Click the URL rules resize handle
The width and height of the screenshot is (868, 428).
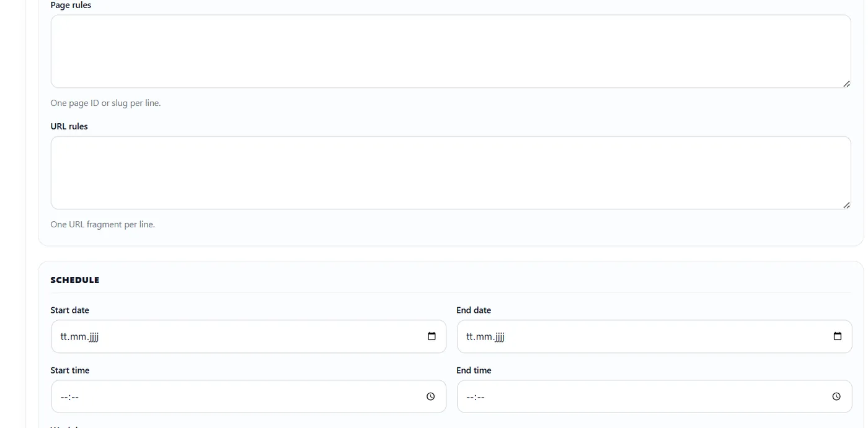click(846, 205)
